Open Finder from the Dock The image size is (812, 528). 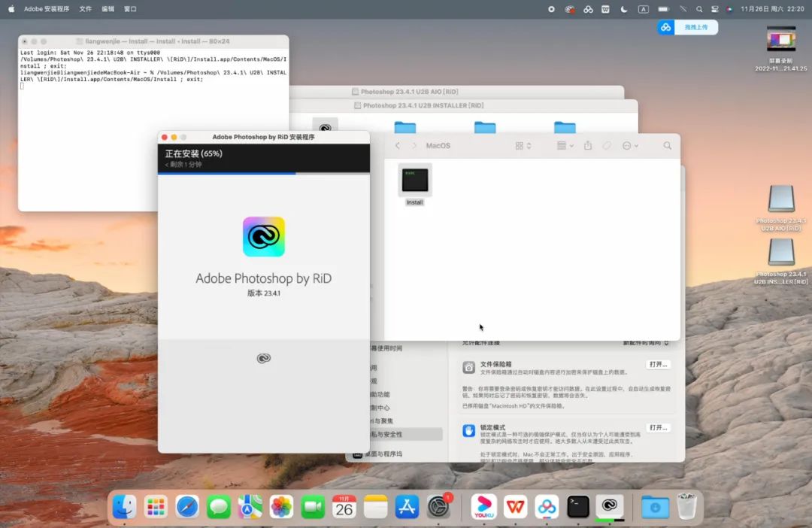[124, 506]
